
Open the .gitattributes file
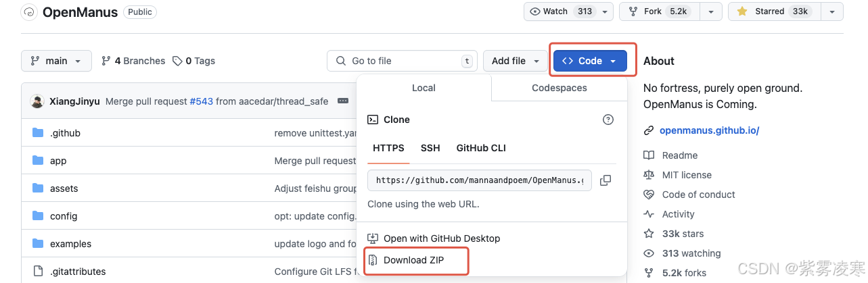tap(78, 272)
